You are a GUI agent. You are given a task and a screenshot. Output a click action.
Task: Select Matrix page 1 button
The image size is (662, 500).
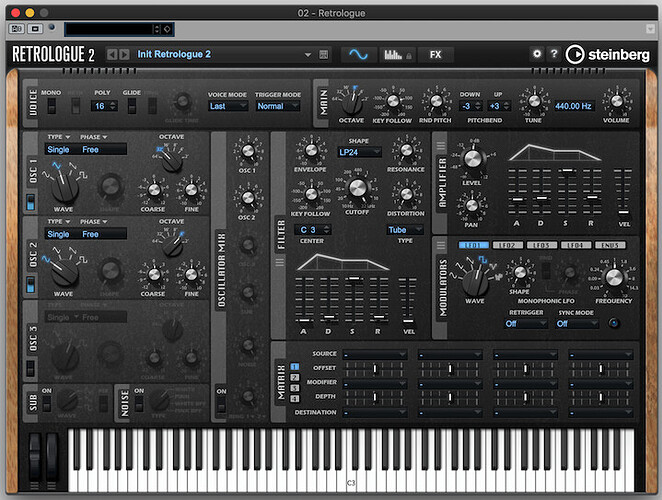295,367
